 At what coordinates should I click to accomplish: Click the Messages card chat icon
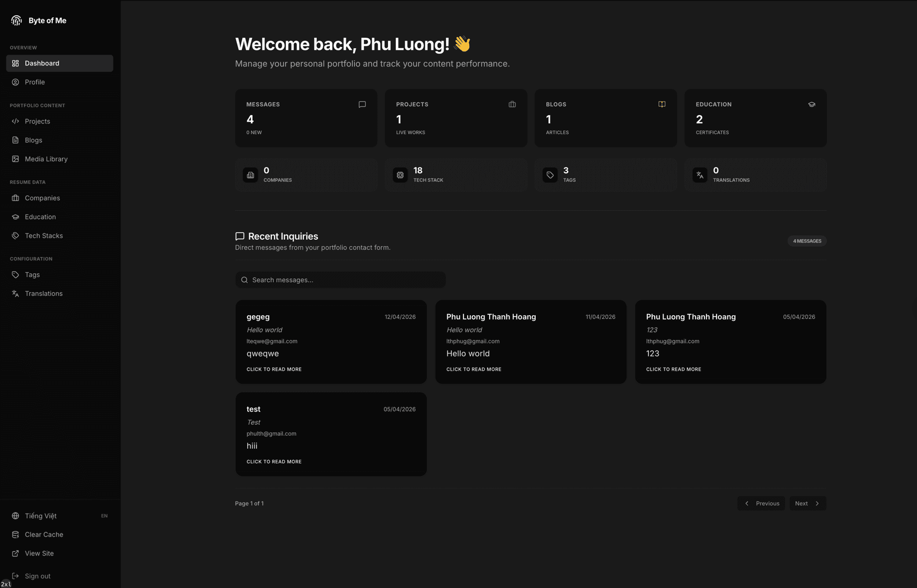[x=362, y=104]
